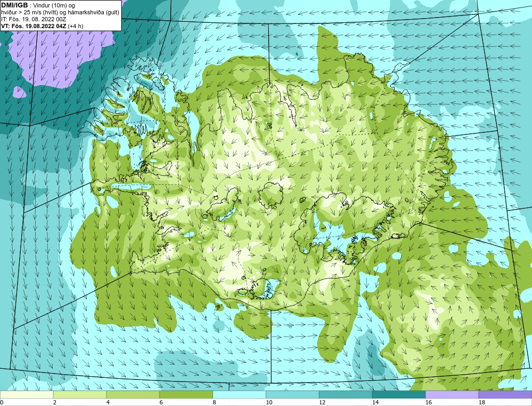Image resolution: width=532 pixels, height=406 pixels.
Task: Click the "DMI/IGB" title text
Action: point(14,5)
